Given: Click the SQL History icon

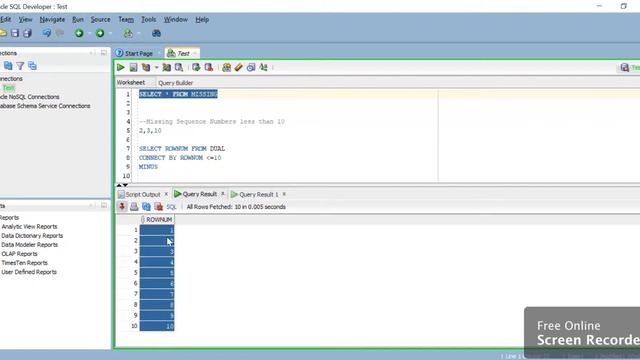Looking at the screenshot, I should point(251,67).
